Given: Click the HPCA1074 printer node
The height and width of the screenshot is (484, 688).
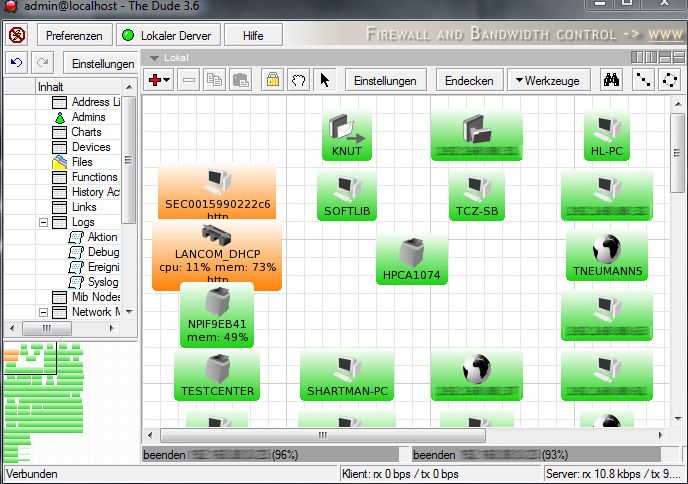Looking at the screenshot, I should (411, 259).
